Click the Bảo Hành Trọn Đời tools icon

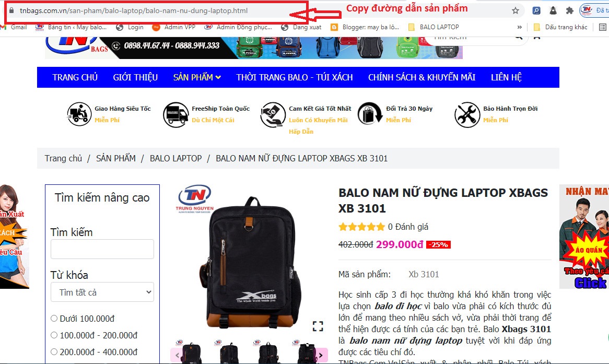[467, 114]
